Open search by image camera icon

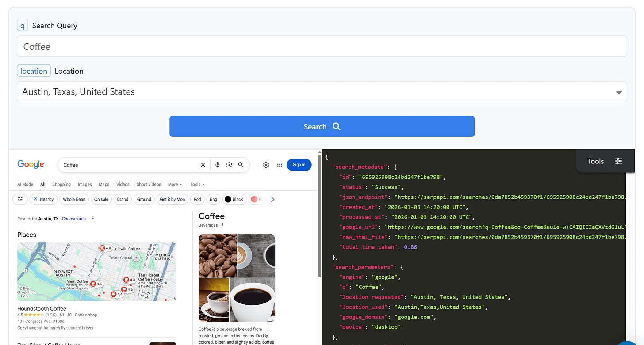229,165
